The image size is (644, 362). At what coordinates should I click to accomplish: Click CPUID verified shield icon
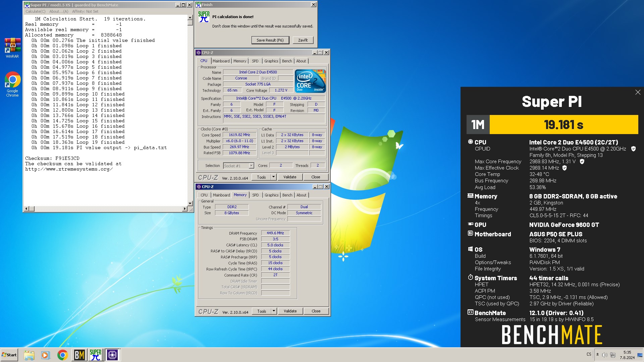pos(633,149)
